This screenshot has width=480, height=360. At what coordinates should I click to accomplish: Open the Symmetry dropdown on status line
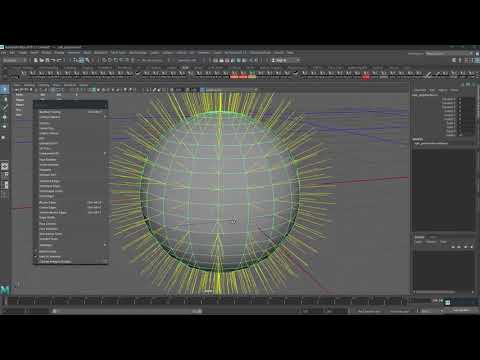pyautogui.click(x=187, y=60)
